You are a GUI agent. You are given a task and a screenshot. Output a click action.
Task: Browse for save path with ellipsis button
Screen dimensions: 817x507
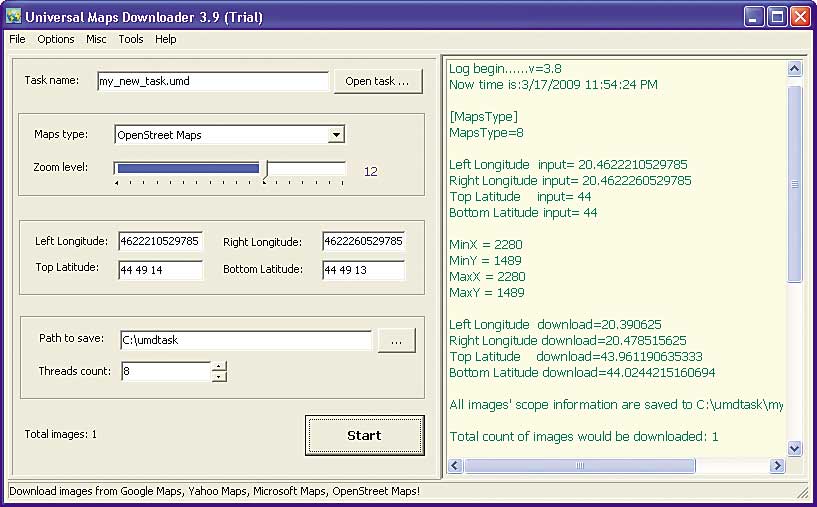pos(397,341)
